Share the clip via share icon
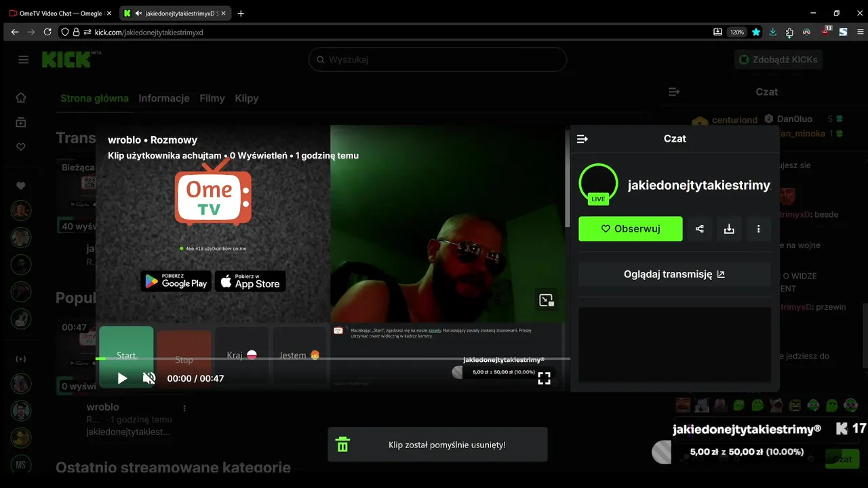 pyautogui.click(x=700, y=229)
